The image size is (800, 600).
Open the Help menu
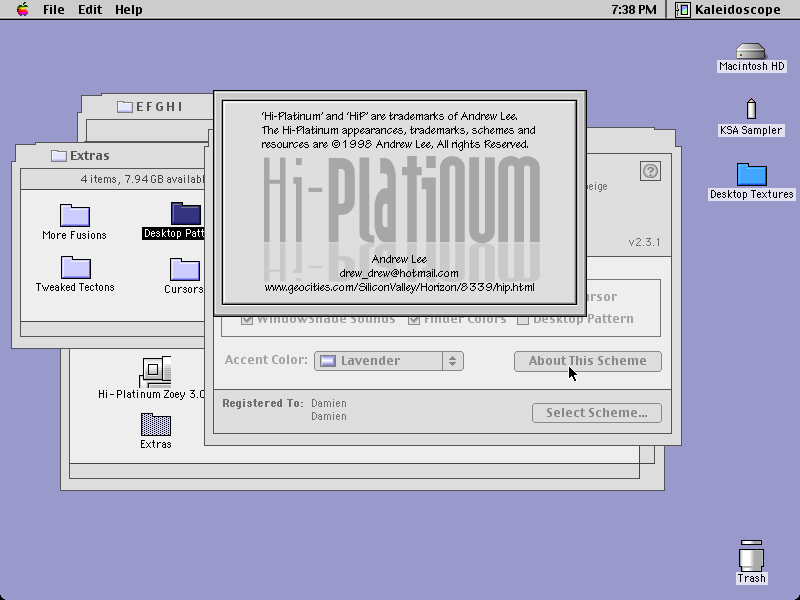click(x=129, y=10)
